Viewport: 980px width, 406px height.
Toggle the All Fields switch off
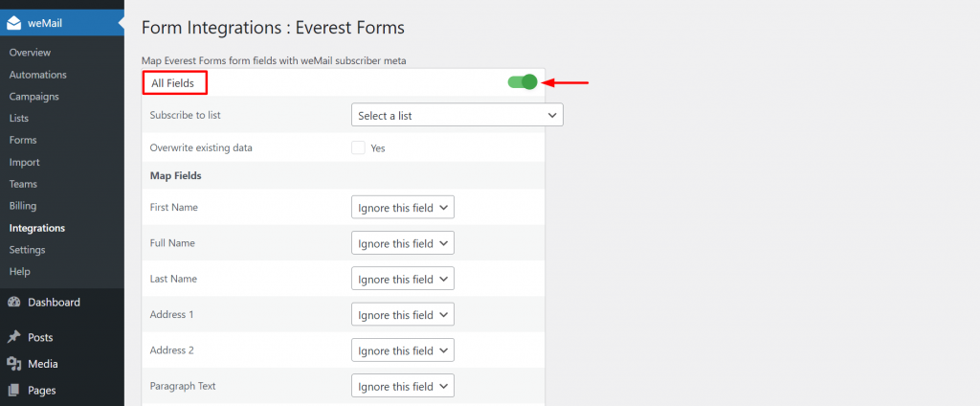tap(523, 82)
